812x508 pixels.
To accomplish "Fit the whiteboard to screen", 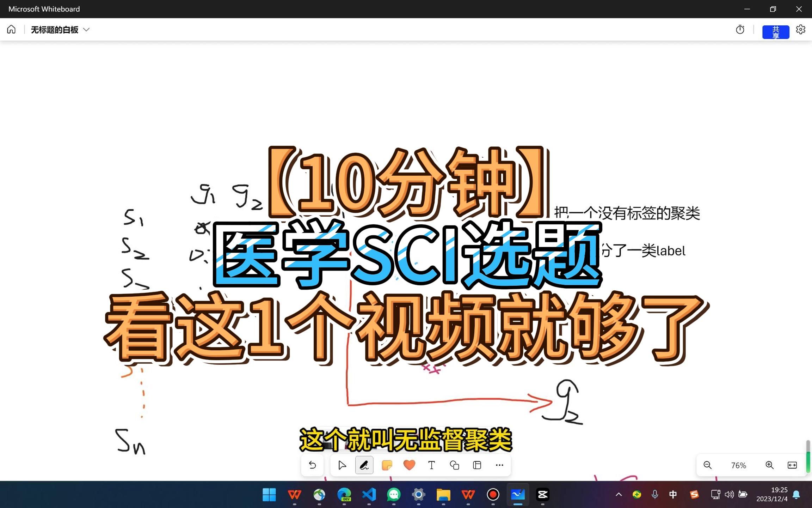I will pyautogui.click(x=792, y=465).
